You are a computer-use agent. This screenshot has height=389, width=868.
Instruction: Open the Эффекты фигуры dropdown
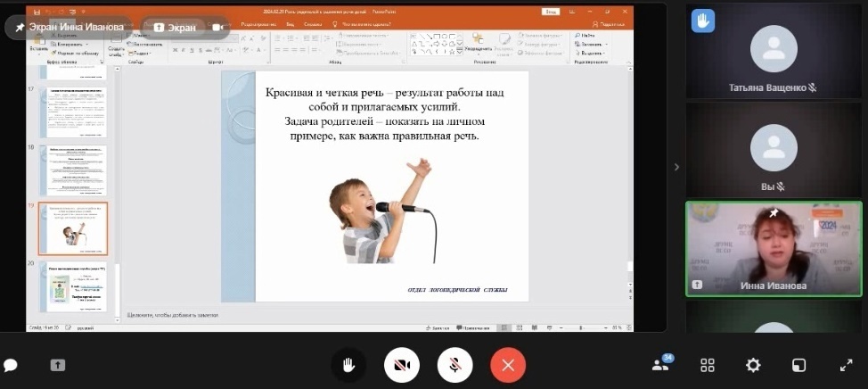point(541,54)
